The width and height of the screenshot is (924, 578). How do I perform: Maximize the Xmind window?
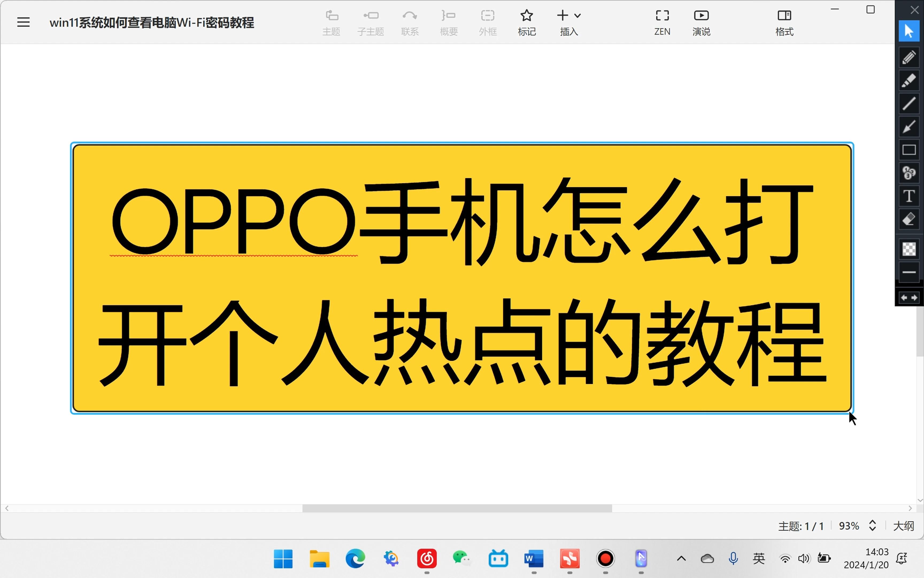pyautogui.click(x=871, y=10)
